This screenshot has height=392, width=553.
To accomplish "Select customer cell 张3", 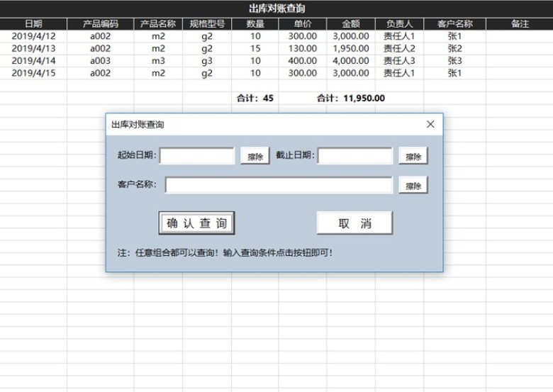I will point(455,61).
